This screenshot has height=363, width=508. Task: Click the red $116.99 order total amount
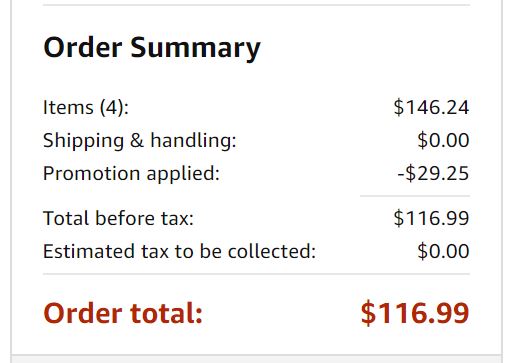[415, 313]
